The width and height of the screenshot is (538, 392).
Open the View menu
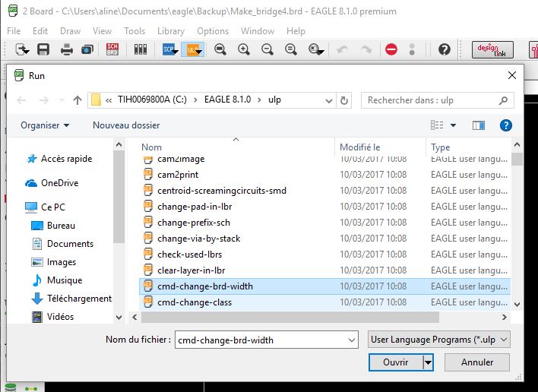(x=102, y=31)
